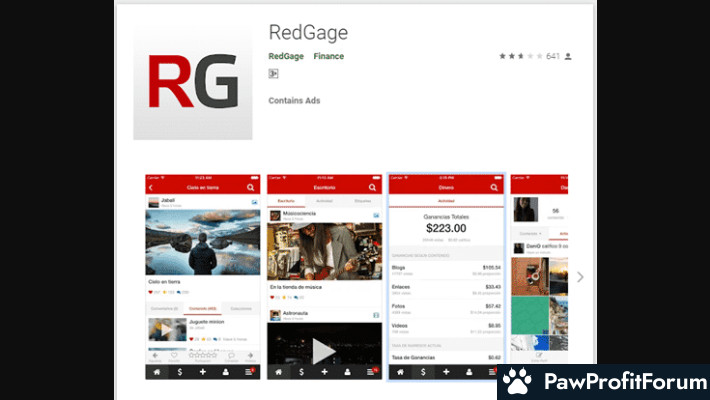This screenshot has width=710, height=400.
Task: Open the Finance category link
Action: coord(328,56)
